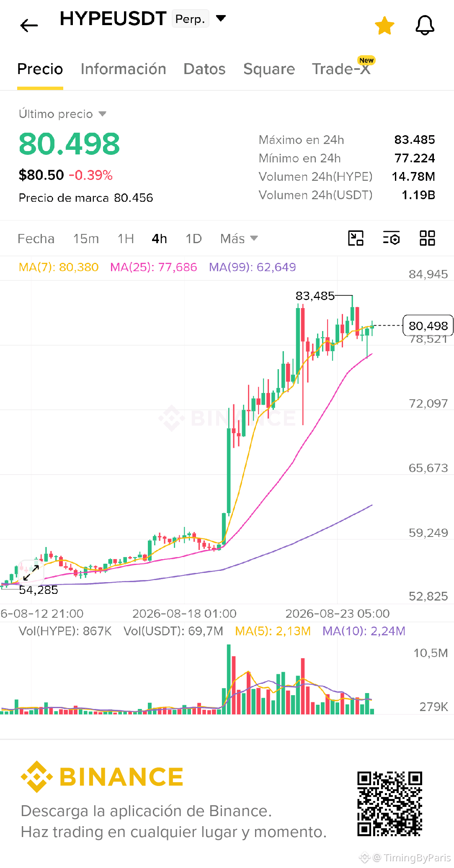Viewport: 454px width, 868px height.
Task: Click the Binance logo in the footer
Action: click(x=102, y=777)
